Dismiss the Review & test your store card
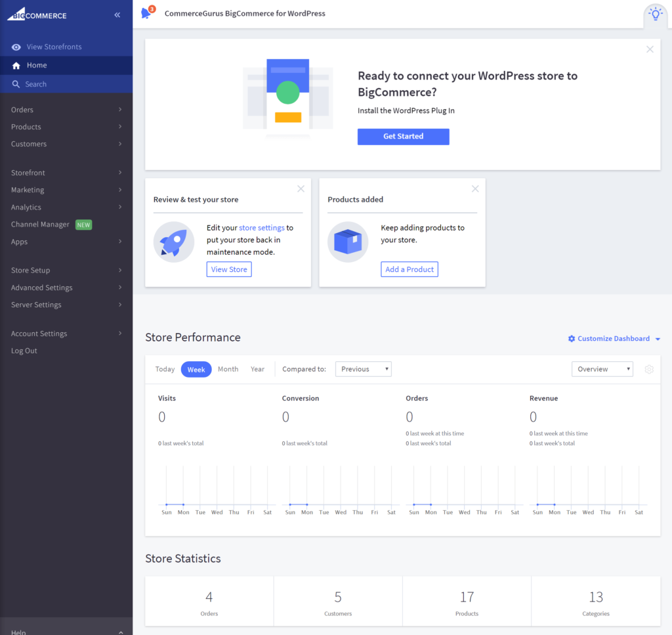The image size is (672, 635). click(x=301, y=188)
